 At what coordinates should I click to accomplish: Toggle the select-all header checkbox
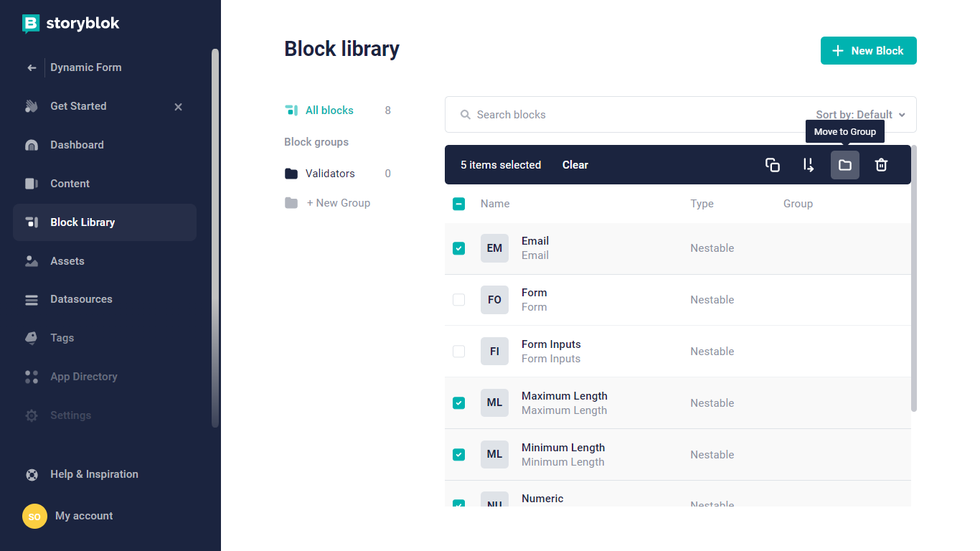(x=459, y=204)
